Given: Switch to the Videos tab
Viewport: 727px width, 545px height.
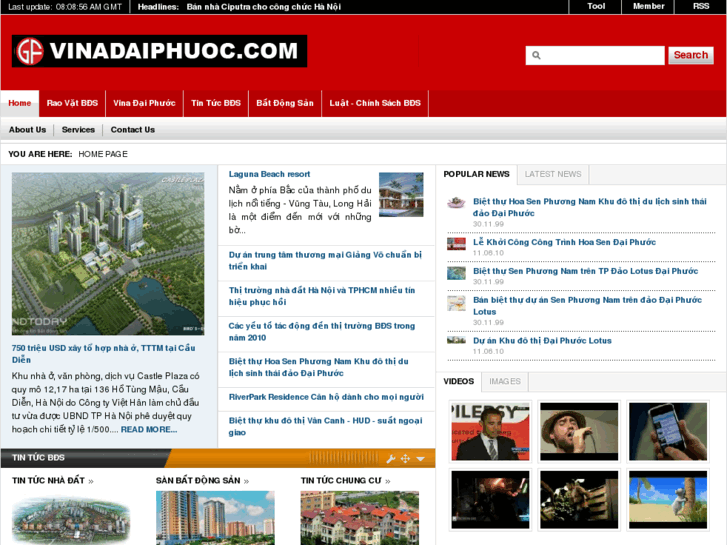Looking at the screenshot, I should (459, 382).
